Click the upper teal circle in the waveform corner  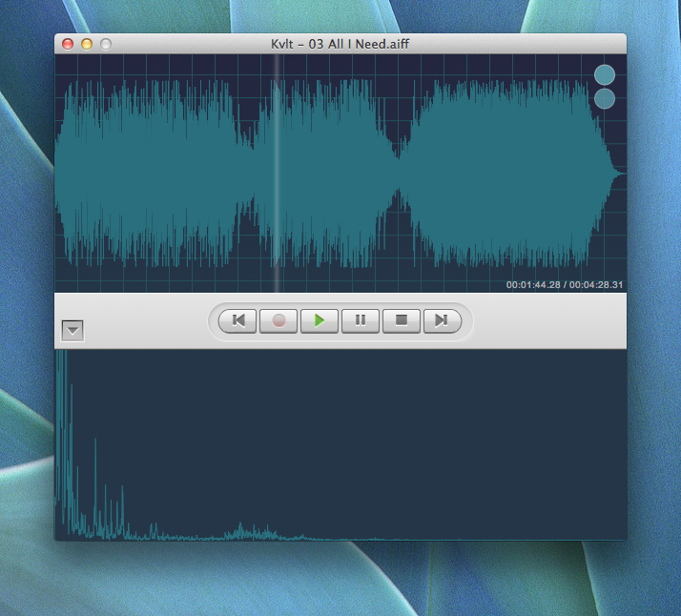point(604,74)
